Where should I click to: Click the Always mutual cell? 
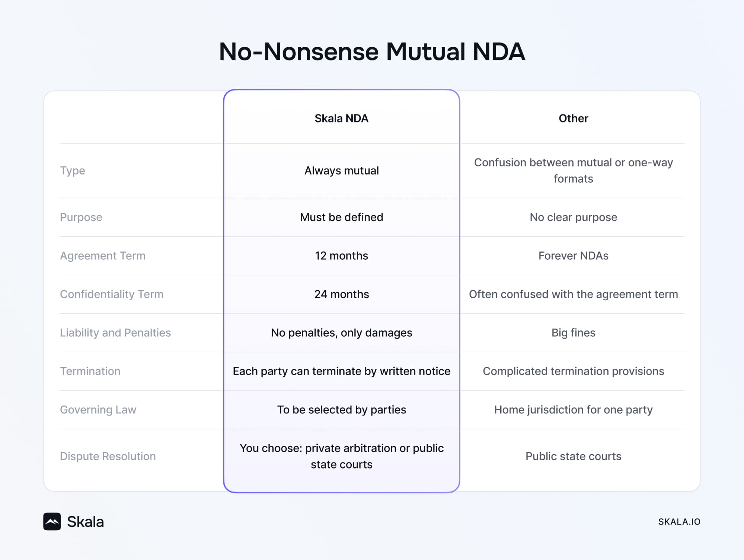click(341, 170)
